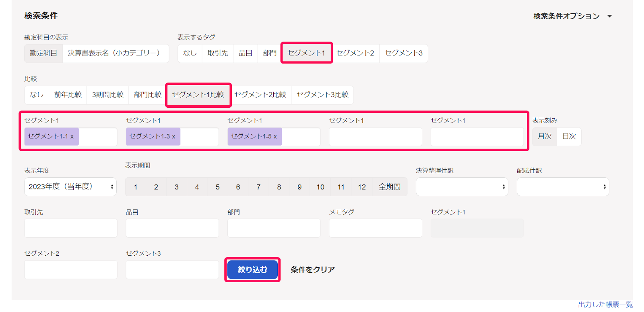644x312 pixels.
Task: Select 決算書表示名（小カテゴリー） display option
Action: tap(115, 53)
